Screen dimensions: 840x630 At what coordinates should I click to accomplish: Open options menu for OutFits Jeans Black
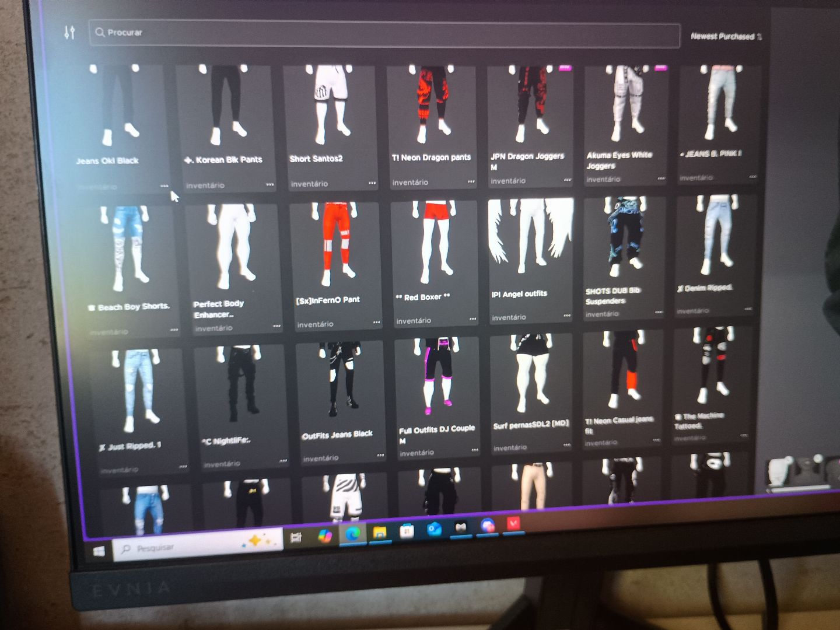[x=380, y=455]
